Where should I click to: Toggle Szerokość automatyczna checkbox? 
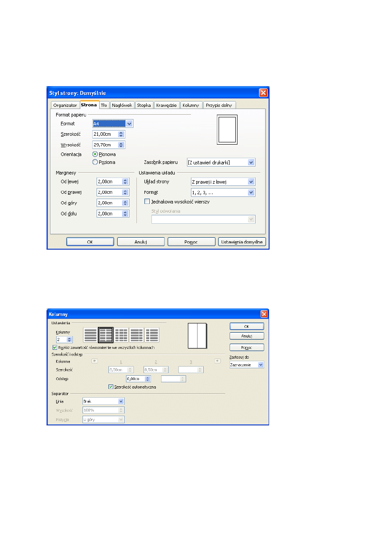pos(111,387)
